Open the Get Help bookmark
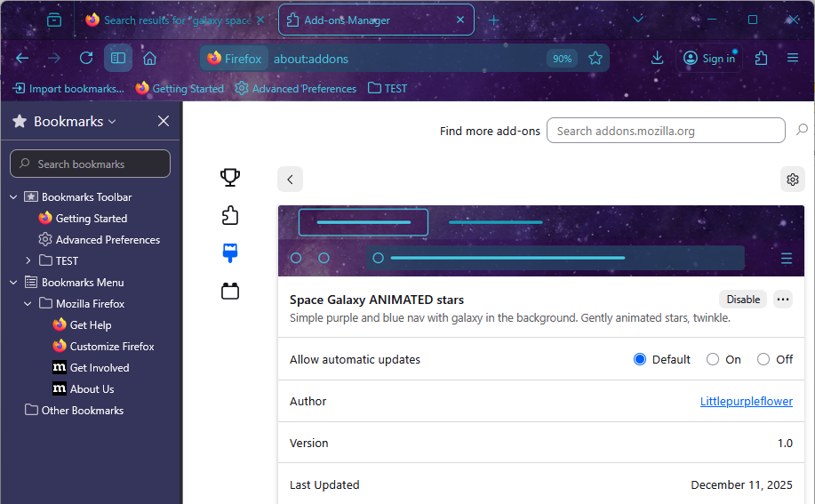This screenshot has height=504, width=815. pos(82,324)
